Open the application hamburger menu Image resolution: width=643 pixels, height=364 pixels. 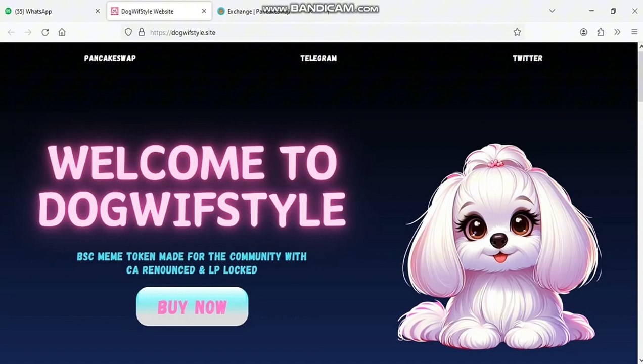[x=634, y=32]
